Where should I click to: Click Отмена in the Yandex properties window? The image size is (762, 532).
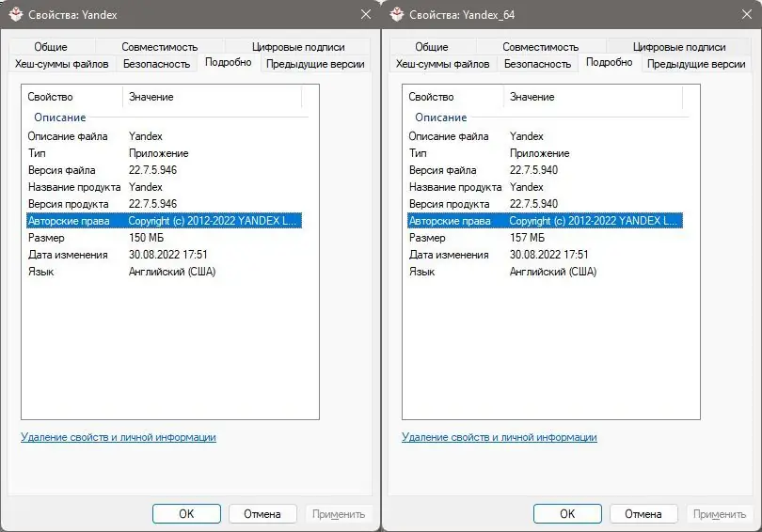262,513
